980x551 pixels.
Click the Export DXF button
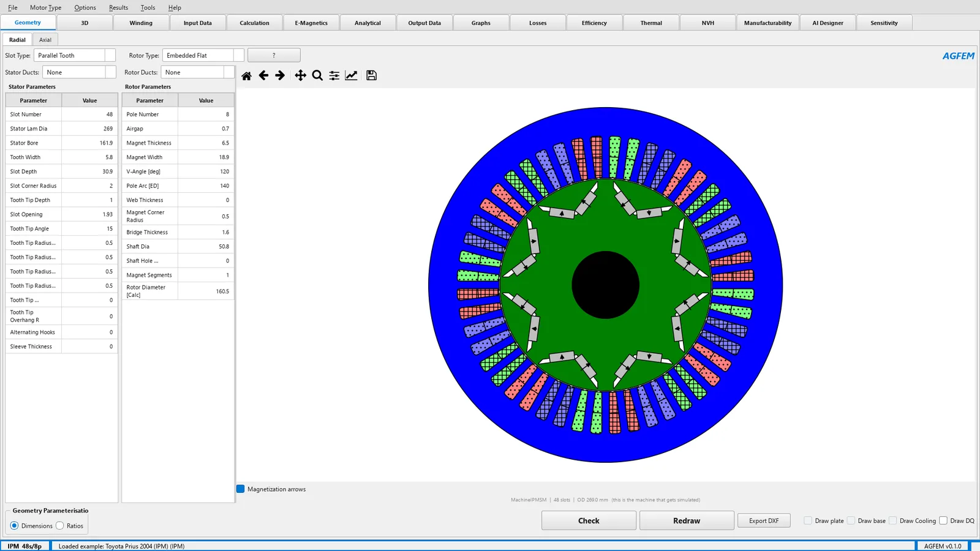[x=764, y=521]
